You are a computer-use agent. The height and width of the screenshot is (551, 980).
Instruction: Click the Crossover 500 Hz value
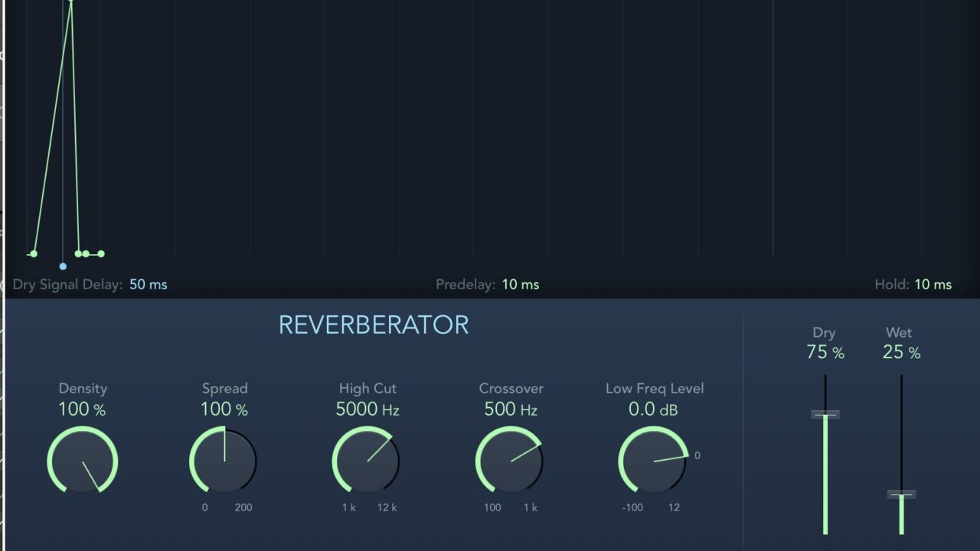pyautogui.click(x=511, y=409)
